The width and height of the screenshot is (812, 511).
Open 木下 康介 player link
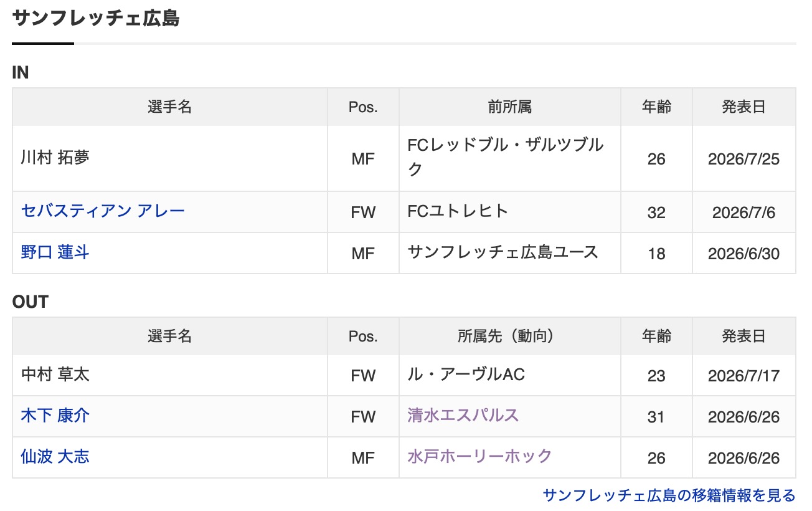55,415
